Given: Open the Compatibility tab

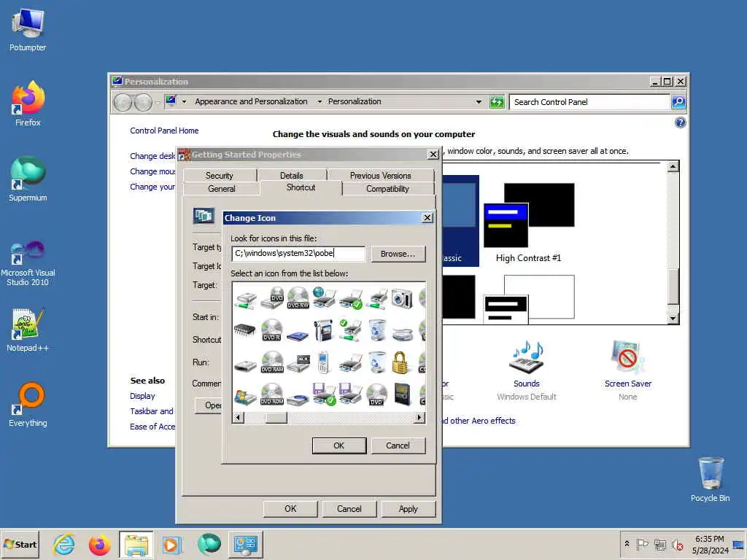Looking at the screenshot, I should [x=387, y=189].
